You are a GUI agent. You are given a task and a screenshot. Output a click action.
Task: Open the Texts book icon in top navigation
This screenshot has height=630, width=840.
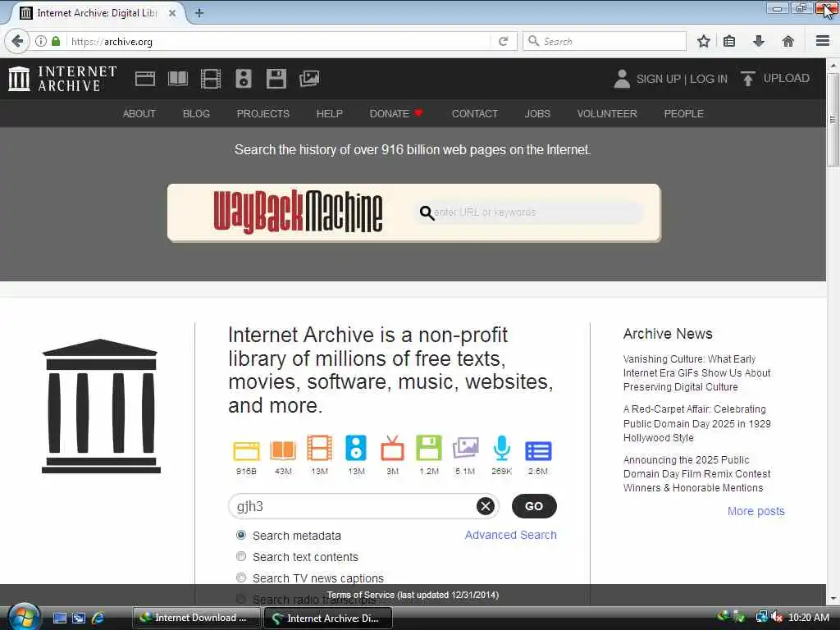[178, 79]
